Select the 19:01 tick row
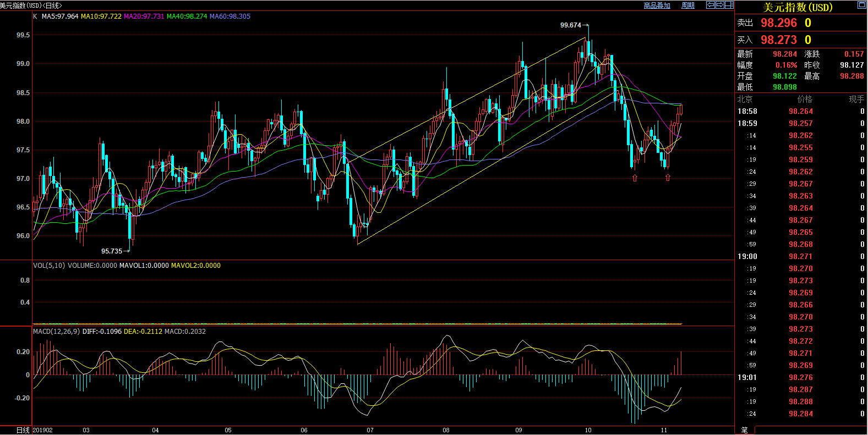 coord(801,378)
